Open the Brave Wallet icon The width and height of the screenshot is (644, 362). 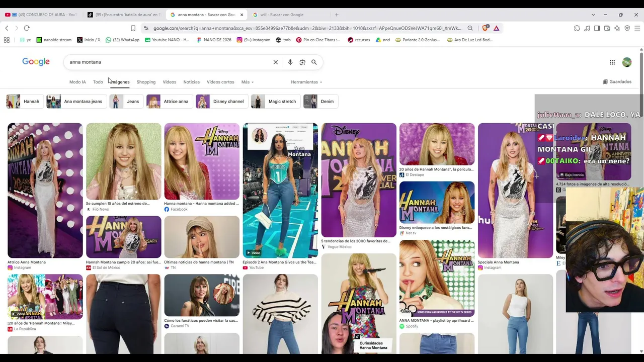tap(607, 28)
